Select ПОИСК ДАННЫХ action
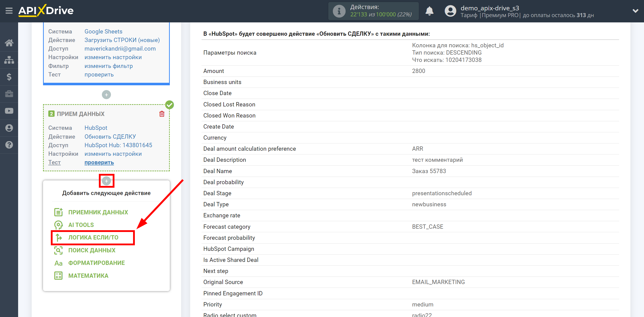The height and width of the screenshot is (317, 644). (x=92, y=250)
